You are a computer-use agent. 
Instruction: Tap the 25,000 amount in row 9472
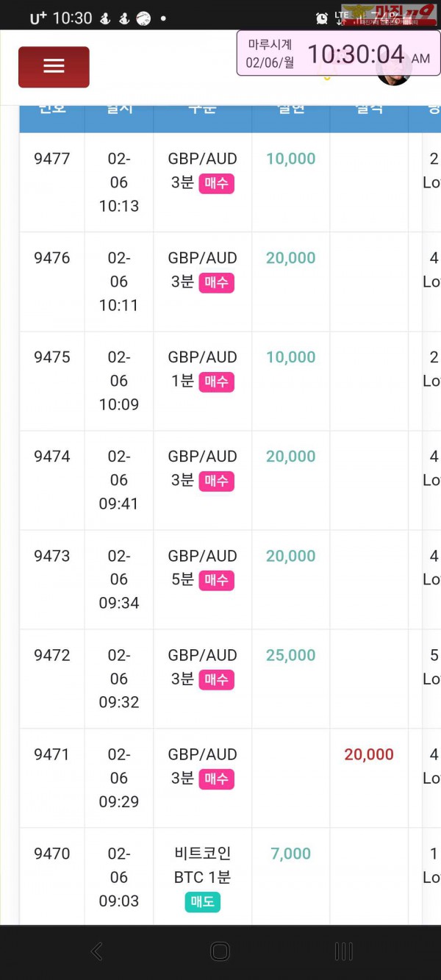pos(291,655)
